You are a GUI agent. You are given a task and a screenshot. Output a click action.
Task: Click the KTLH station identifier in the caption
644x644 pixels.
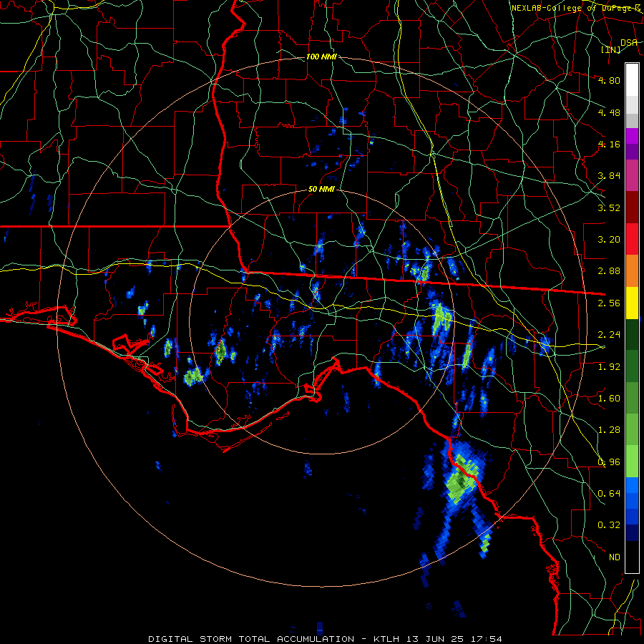(x=386, y=639)
